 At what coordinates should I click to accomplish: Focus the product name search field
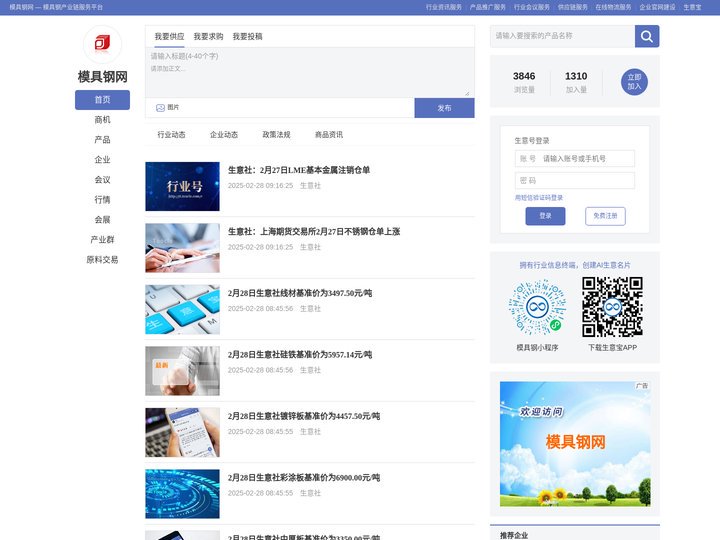[x=562, y=36]
